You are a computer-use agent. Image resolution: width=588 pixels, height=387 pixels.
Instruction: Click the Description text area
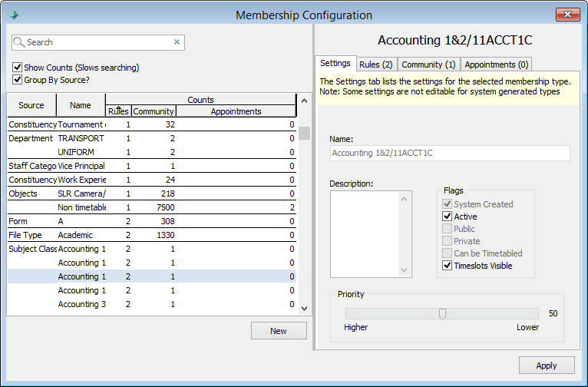coord(365,234)
